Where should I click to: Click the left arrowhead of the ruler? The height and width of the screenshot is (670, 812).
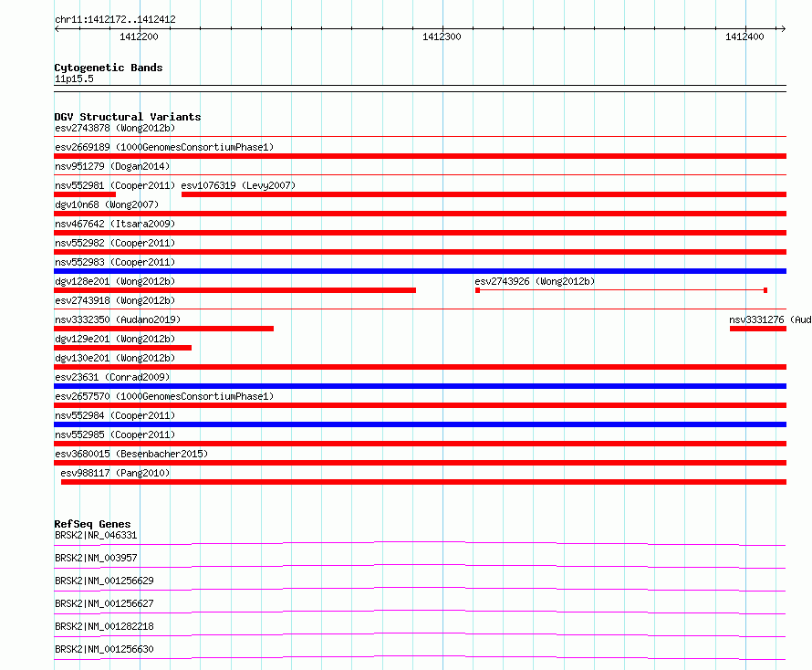57,28
